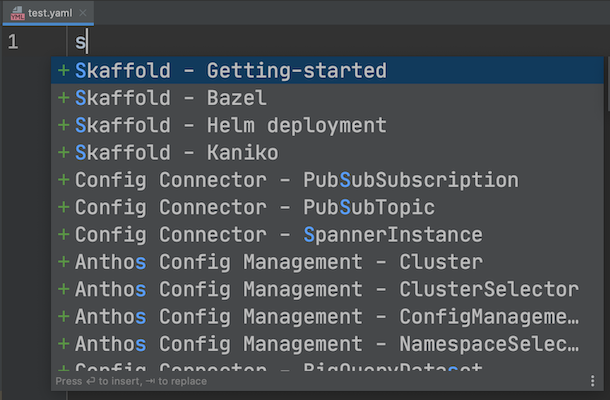Select Config Connector - PubSubTopic suggestion
Viewport: 610px width, 400px height.
(x=255, y=208)
